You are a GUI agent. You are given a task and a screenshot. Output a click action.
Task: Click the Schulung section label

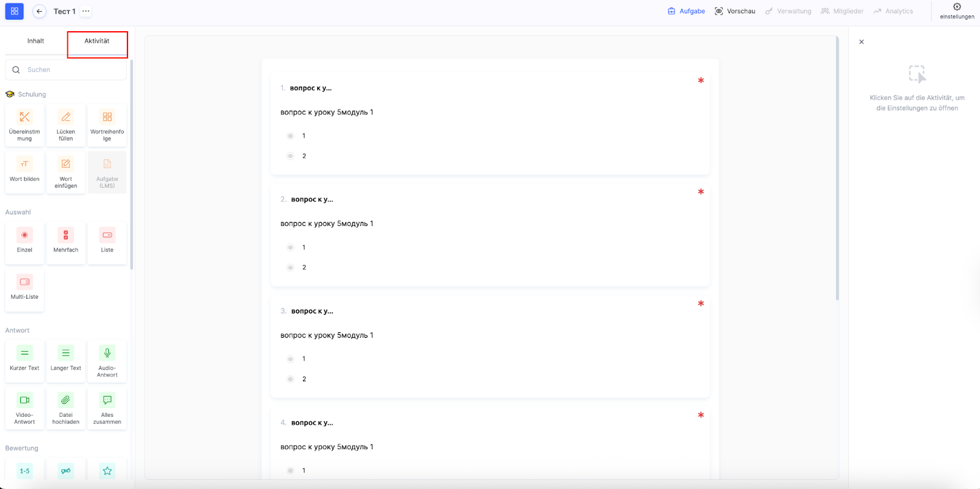click(x=32, y=94)
